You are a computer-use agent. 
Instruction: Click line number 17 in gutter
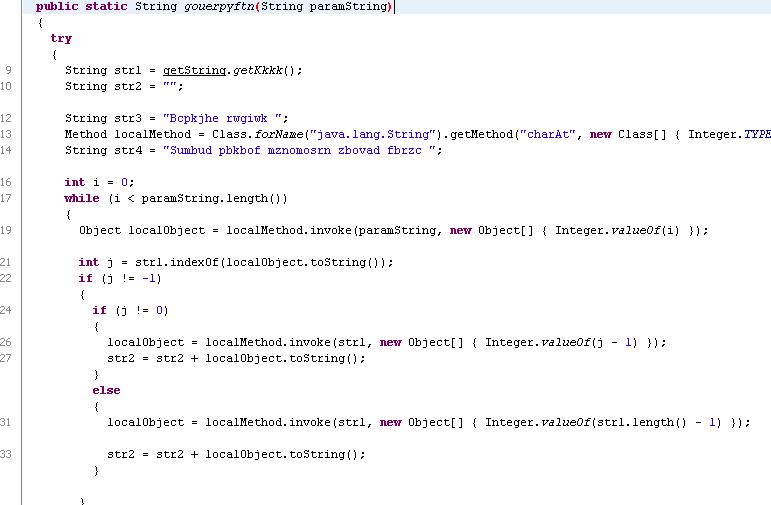click(6, 198)
